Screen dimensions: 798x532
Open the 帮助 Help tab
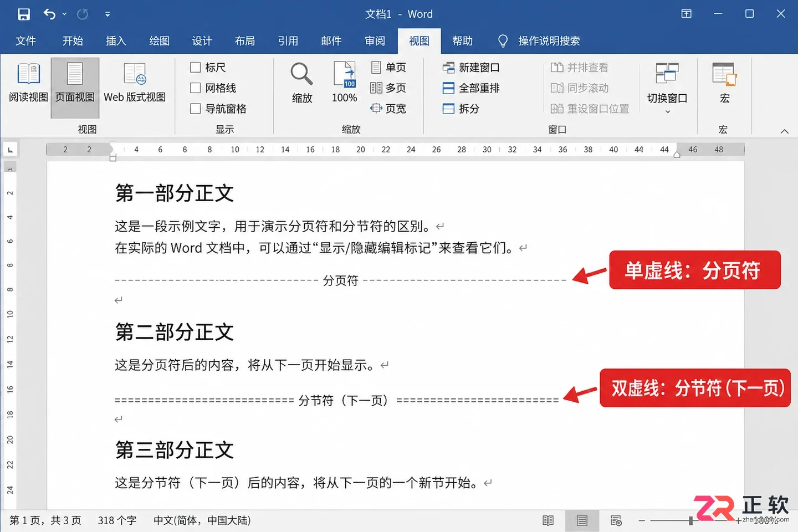click(462, 41)
